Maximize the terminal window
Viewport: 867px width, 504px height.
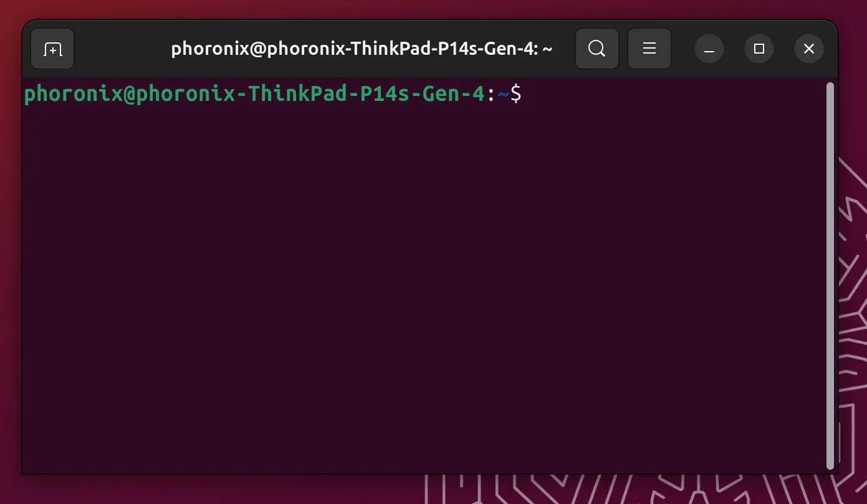(759, 48)
